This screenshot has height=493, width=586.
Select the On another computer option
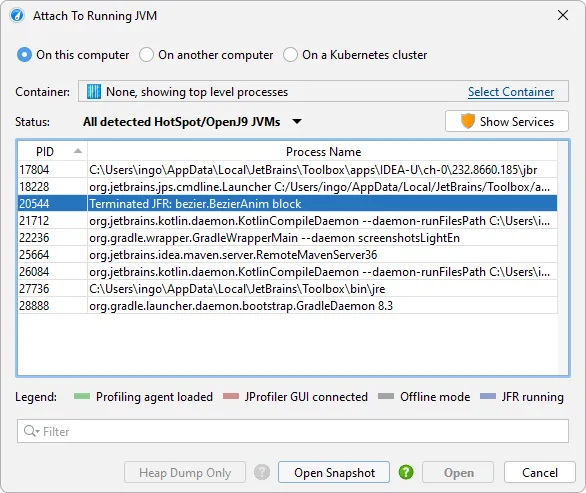146,55
